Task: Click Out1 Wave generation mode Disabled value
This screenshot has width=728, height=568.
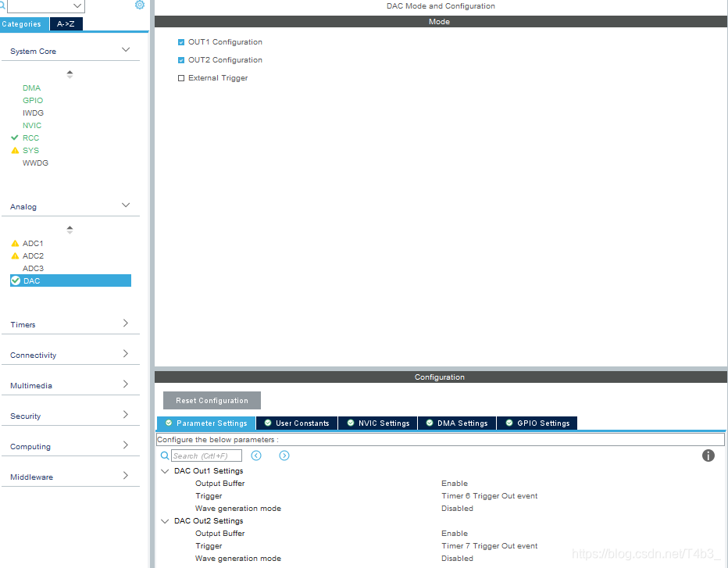Action: tap(457, 509)
